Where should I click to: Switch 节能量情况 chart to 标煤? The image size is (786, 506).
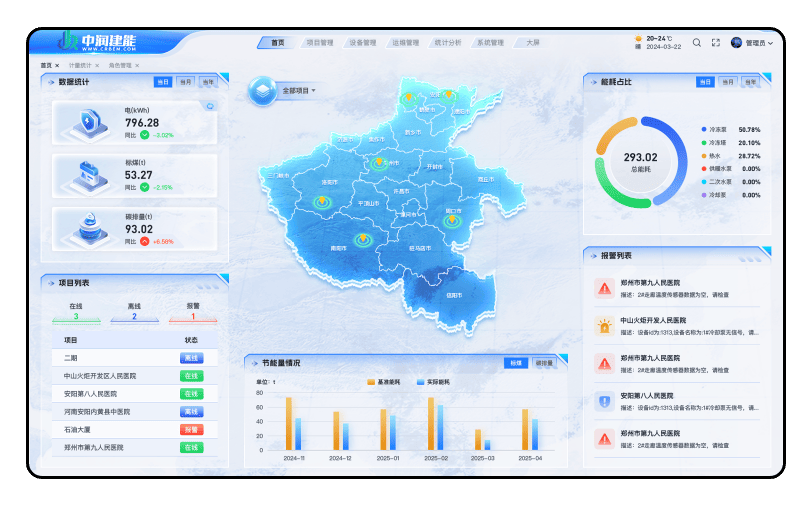[x=516, y=363]
